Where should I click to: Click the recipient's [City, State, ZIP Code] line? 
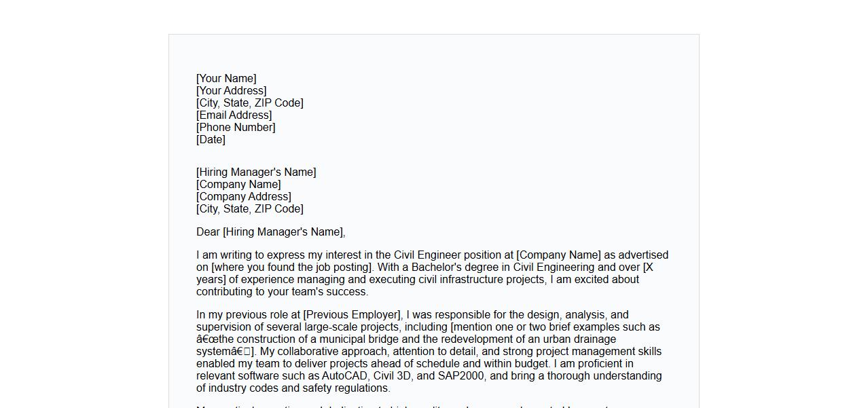[249, 209]
